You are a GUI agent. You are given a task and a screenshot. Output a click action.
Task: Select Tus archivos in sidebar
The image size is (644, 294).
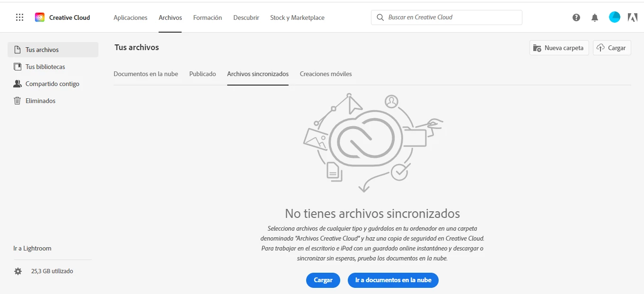(53, 50)
